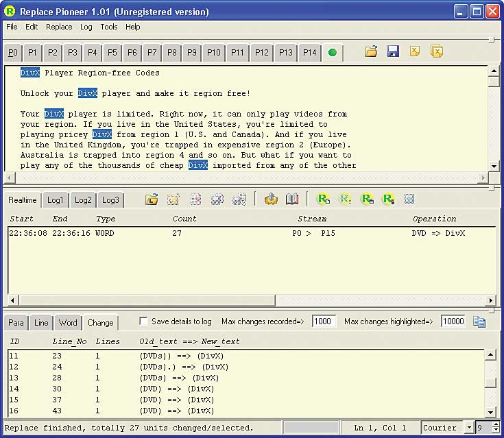Viewport: 504px width, 438px height.
Task: Select change row ID 12 line 24
Action: coord(246,367)
